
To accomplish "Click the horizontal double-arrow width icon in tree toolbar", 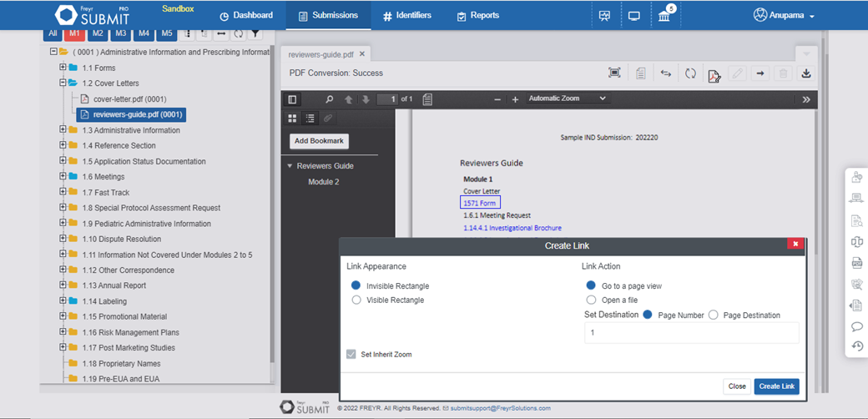I will (221, 33).
